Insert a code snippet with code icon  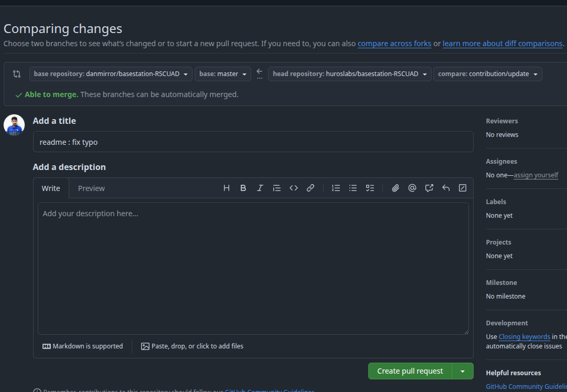pos(294,188)
